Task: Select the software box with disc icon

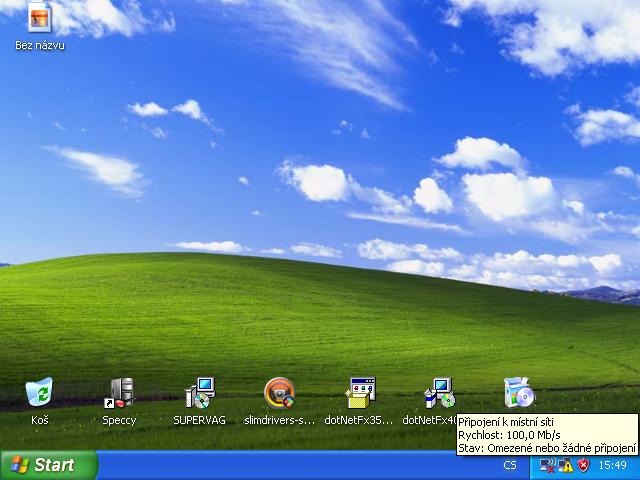Action: tap(519, 393)
